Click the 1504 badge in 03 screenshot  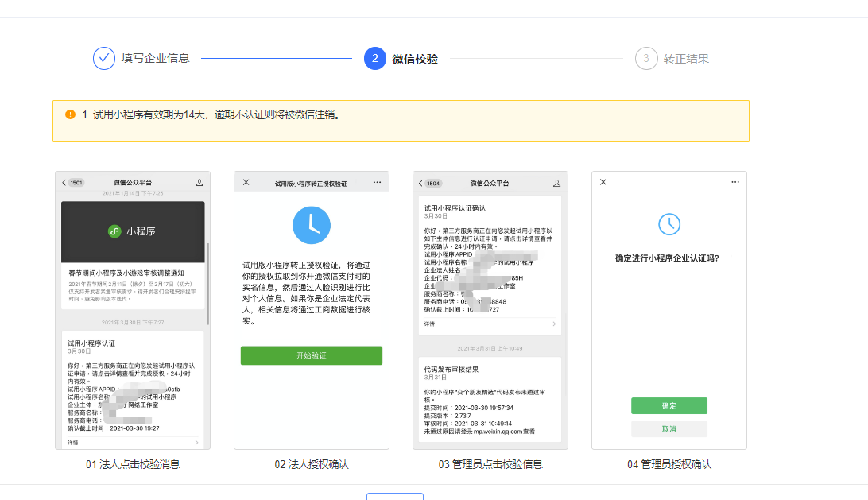433,184
